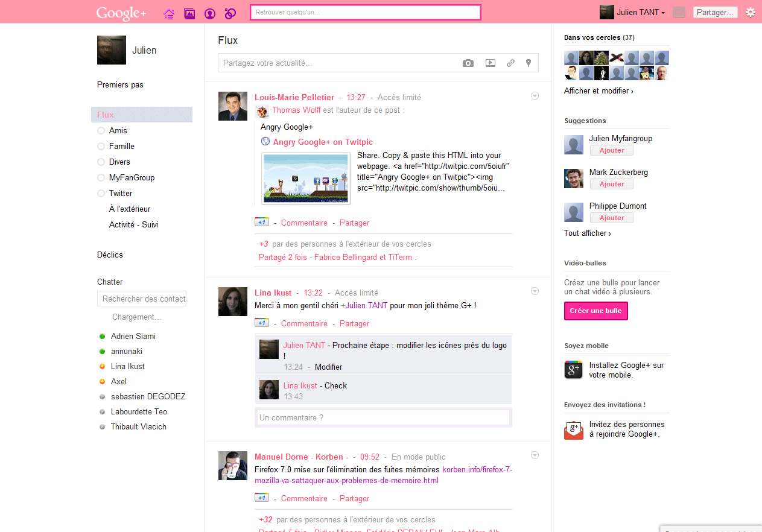Click Lina Ikust's post avatar
This screenshot has width=762, height=532.
(x=233, y=302)
